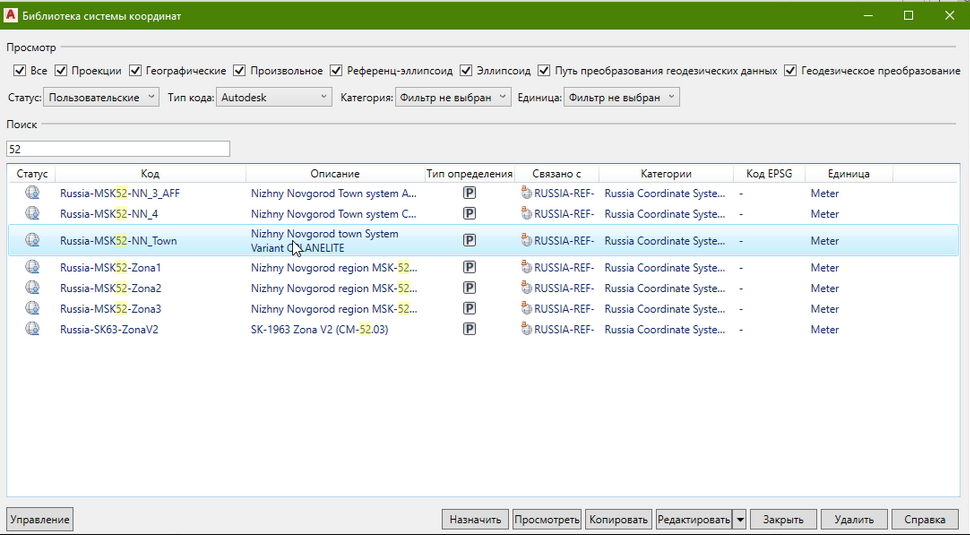Uncheck the Все checkbox
Viewport: 970px width, 535px height.
[x=19, y=71]
